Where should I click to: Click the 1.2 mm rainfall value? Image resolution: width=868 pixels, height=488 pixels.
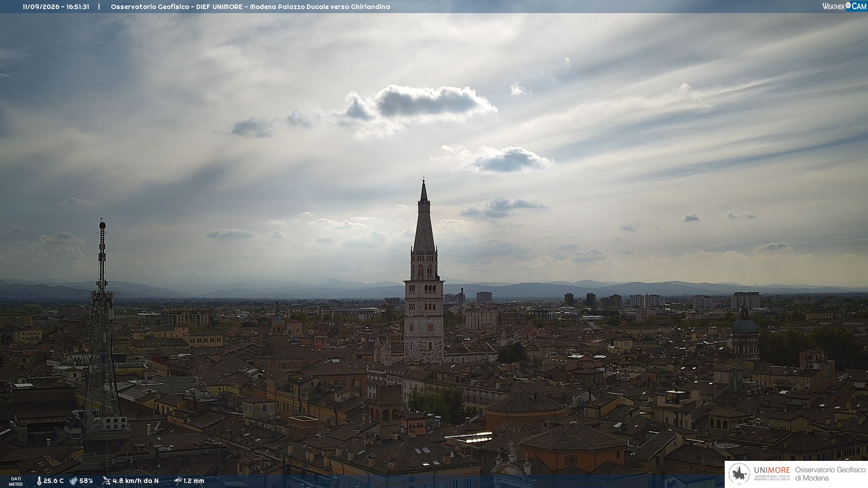coord(193,481)
